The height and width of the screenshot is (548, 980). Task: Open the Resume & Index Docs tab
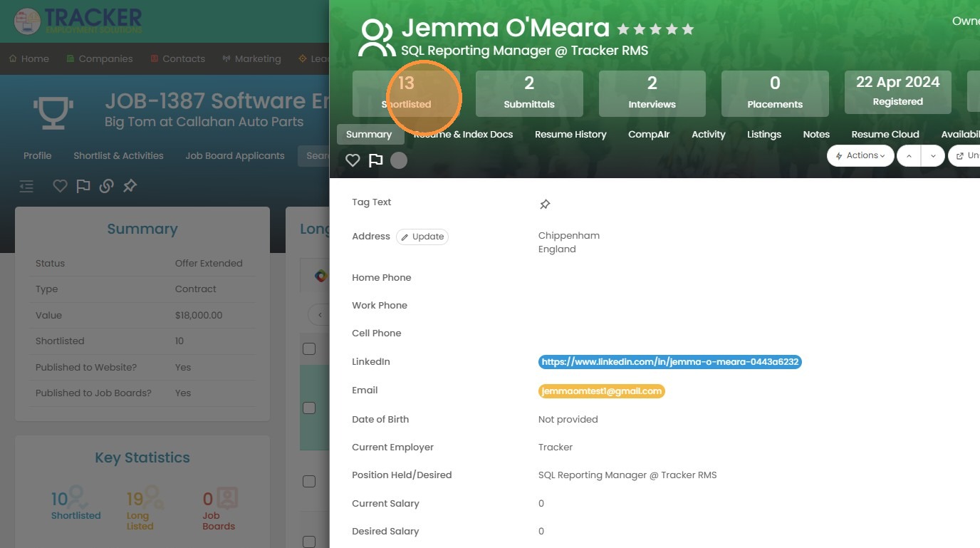[x=464, y=134]
